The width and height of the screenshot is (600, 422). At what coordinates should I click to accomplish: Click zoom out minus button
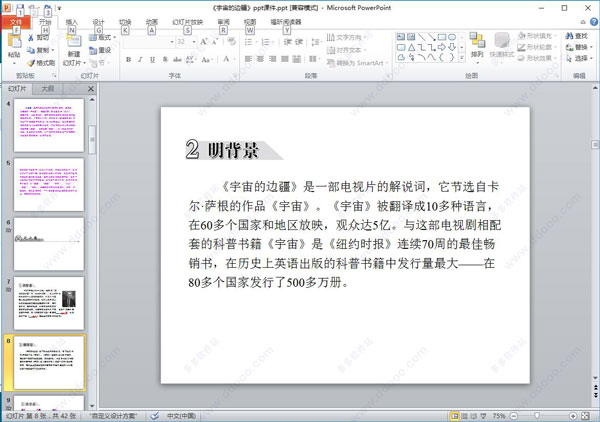(x=514, y=416)
